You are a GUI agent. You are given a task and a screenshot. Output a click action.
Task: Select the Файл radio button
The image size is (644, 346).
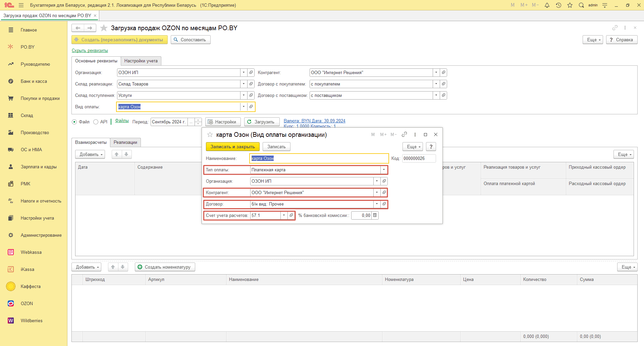[74, 122]
